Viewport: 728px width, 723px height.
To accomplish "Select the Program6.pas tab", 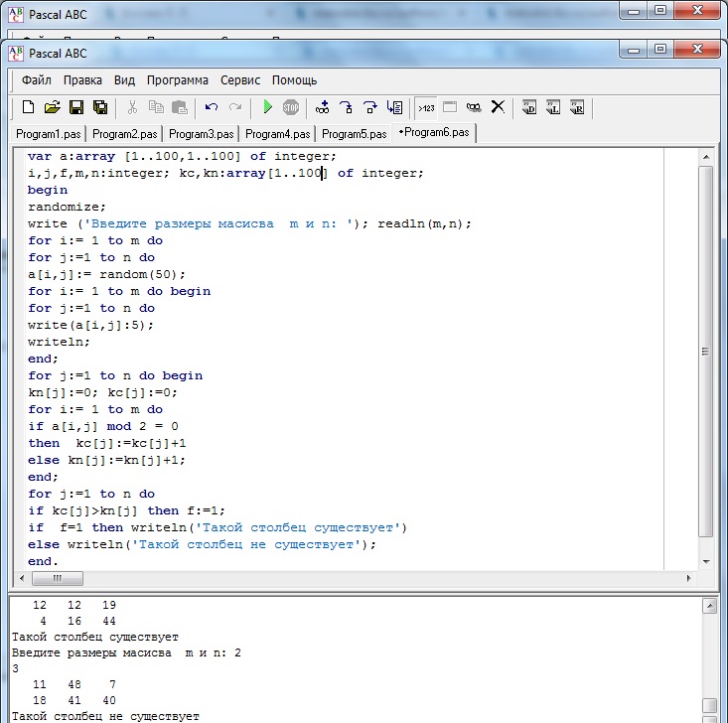I will 435,132.
